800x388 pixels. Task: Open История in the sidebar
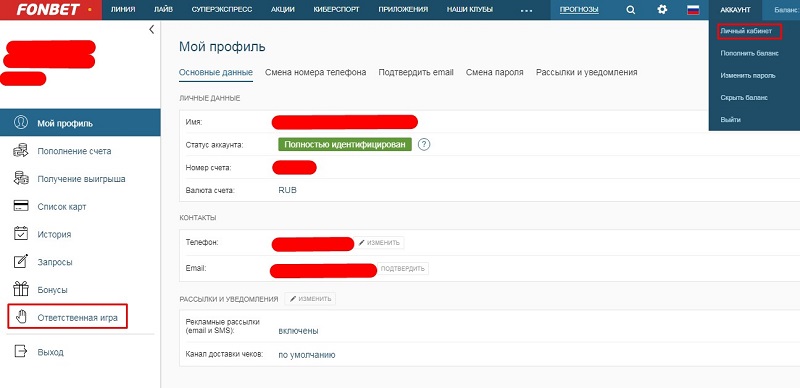tap(54, 234)
